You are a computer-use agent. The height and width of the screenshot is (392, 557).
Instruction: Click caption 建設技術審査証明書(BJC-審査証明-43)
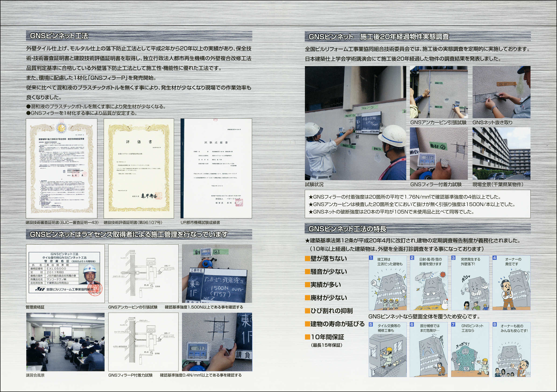tap(62, 223)
